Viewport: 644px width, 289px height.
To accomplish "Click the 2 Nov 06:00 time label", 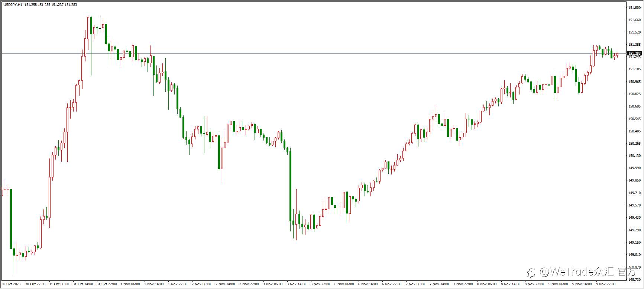I will tap(201, 284).
